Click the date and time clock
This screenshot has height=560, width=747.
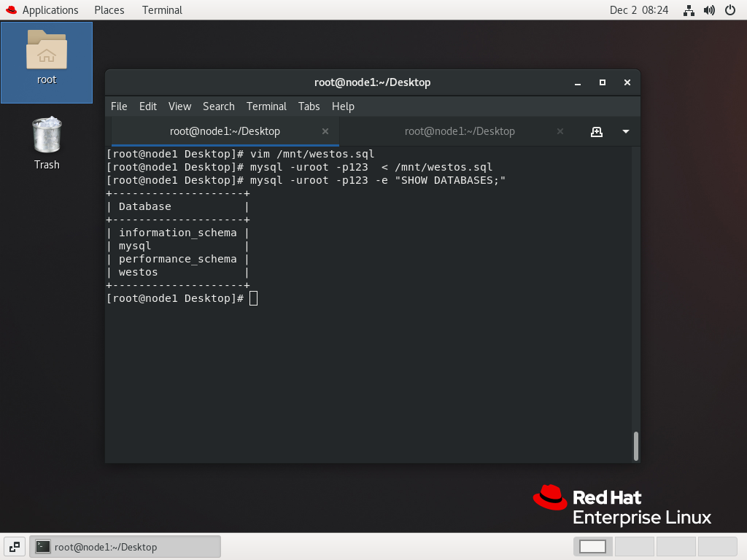click(639, 10)
